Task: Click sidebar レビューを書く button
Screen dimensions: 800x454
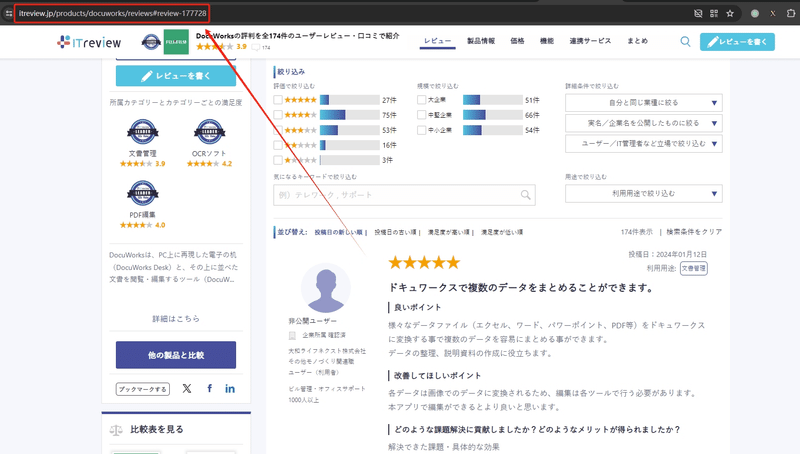Action: [176, 76]
